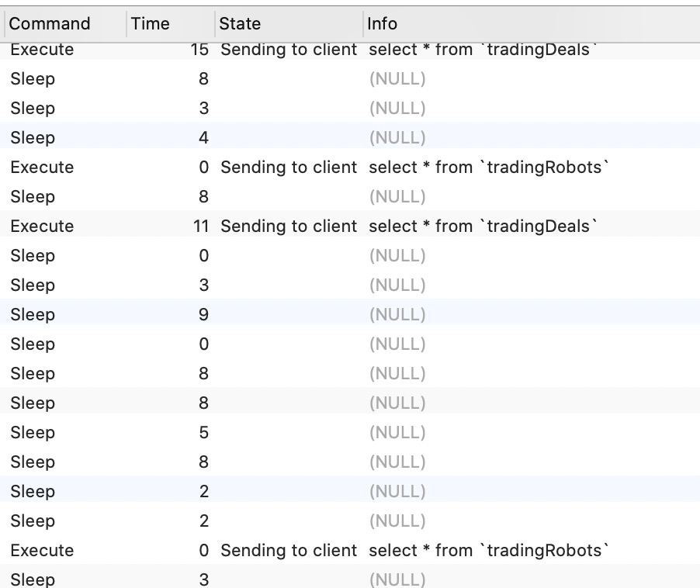Select the tradingDeals query in the Time 15 row
This screenshot has height=588, width=700.
(483, 50)
